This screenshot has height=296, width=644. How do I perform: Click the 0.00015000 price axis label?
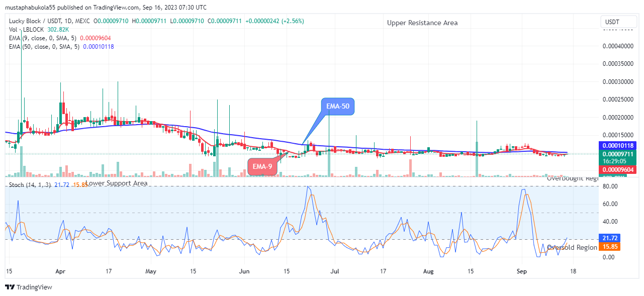(x=619, y=135)
